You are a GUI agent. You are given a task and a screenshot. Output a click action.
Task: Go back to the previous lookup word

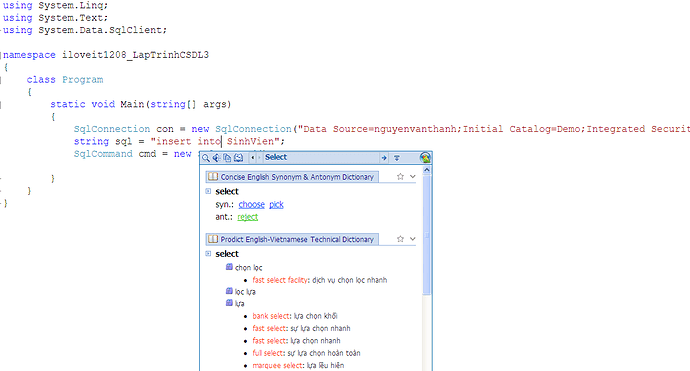(253, 158)
